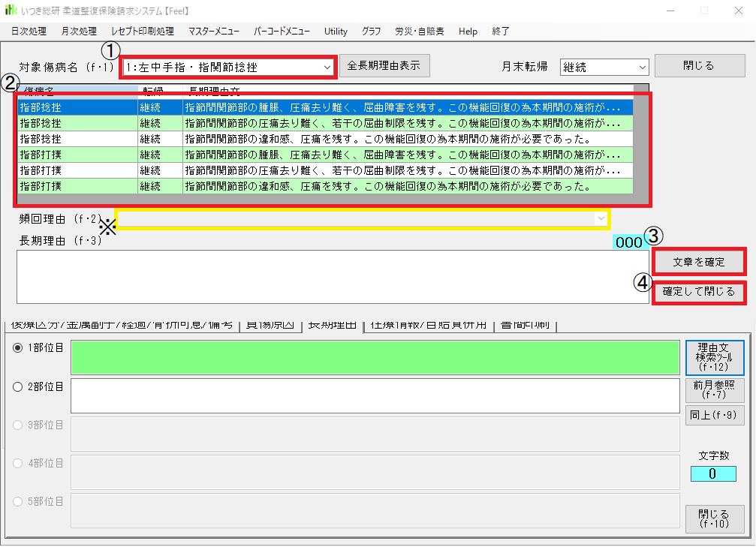Screen dimensions: 756x547
Task: Expand the 頻回理由 dropdown arrow
Action: (601, 218)
